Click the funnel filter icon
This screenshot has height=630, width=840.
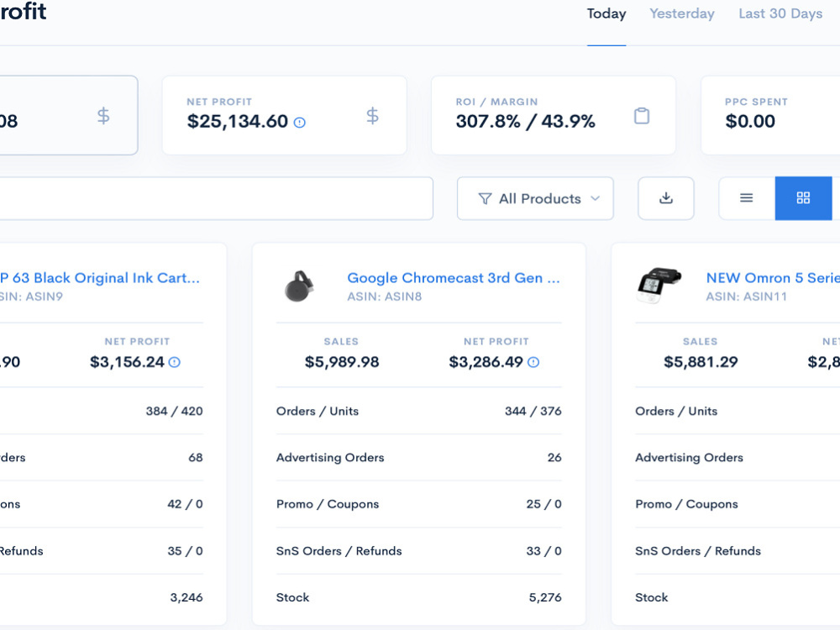click(485, 199)
